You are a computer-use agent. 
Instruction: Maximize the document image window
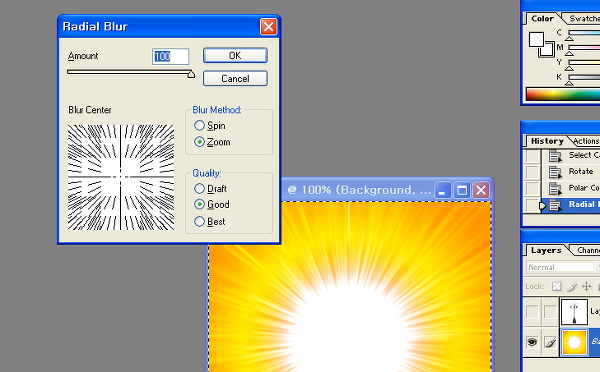click(461, 190)
